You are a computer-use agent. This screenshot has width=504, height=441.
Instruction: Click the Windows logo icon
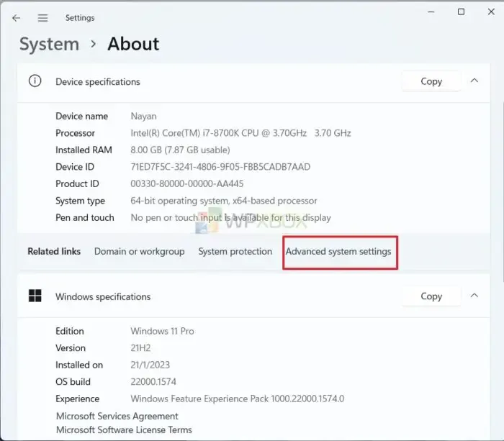point(35,296)
